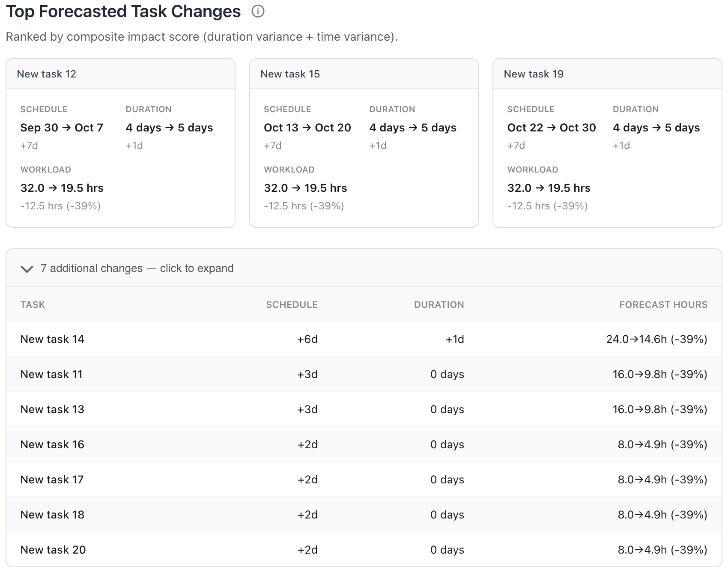Image resolution: width=728 pixels, height=572 pixels.
Task: Select the New task 17 row
Action: [364, 480]
